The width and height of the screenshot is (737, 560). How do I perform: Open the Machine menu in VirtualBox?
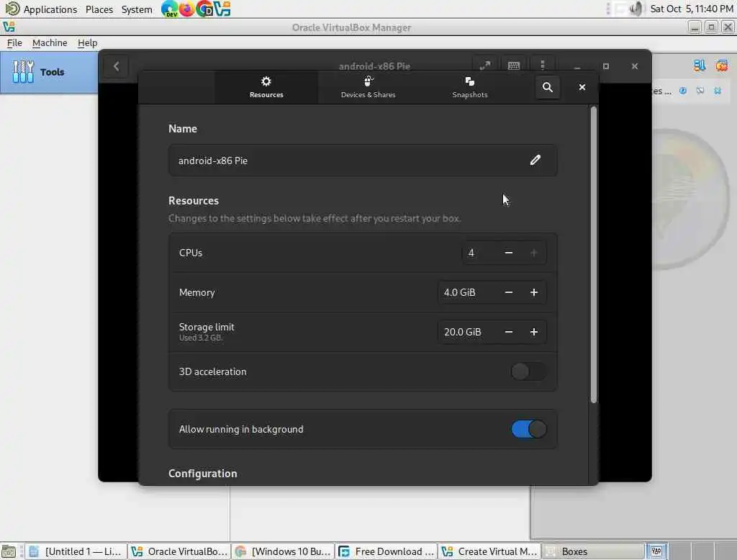point(50,42)
